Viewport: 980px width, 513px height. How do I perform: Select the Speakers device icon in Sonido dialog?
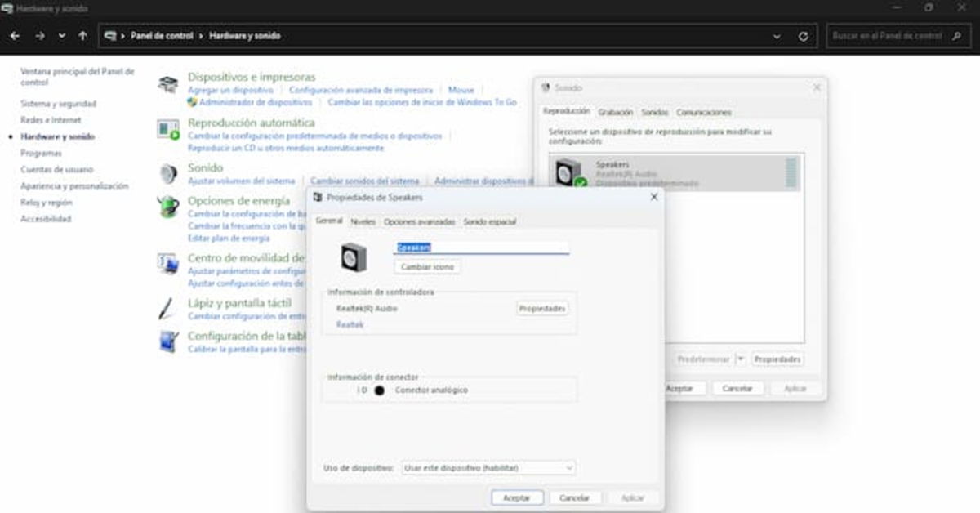(567, 172)
